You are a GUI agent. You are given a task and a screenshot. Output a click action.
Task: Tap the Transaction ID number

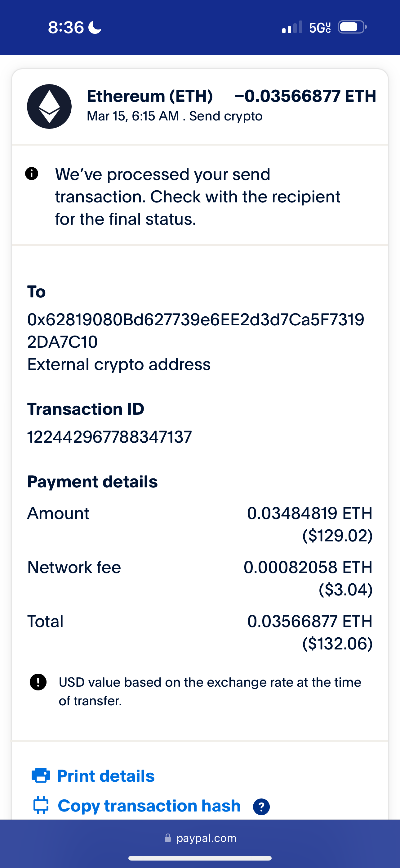109,437
